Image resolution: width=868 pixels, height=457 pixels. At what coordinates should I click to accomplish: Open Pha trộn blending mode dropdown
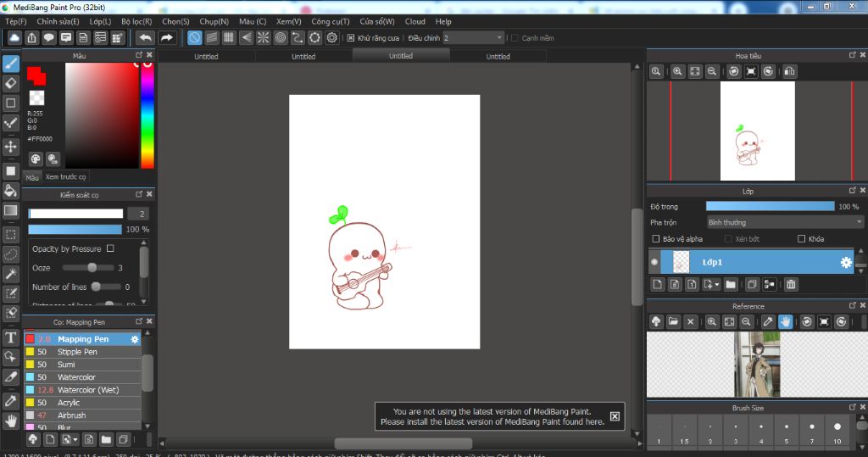click(784, 222)
